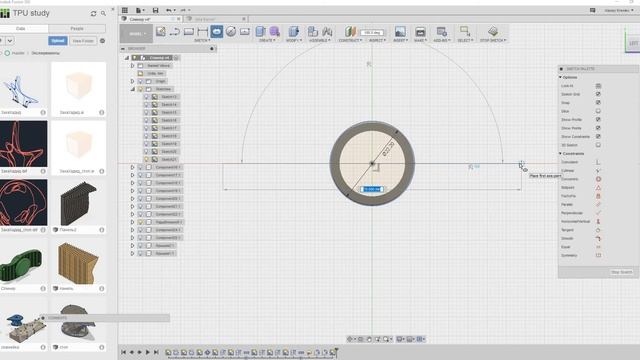Collapse the Sketches folder in browser
This screenshot has width=640, height=360.
click(132, 89)
